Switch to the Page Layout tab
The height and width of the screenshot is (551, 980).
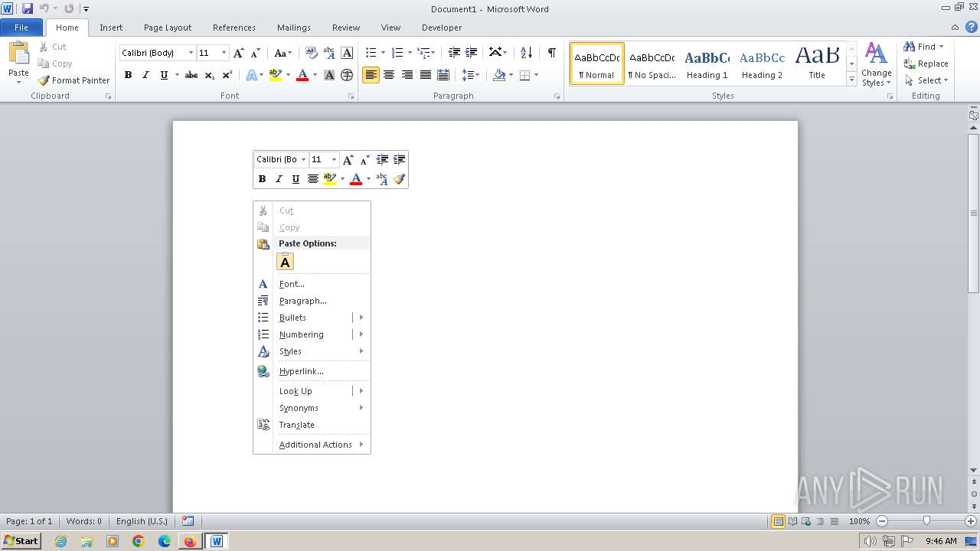[x=168, y=28]
